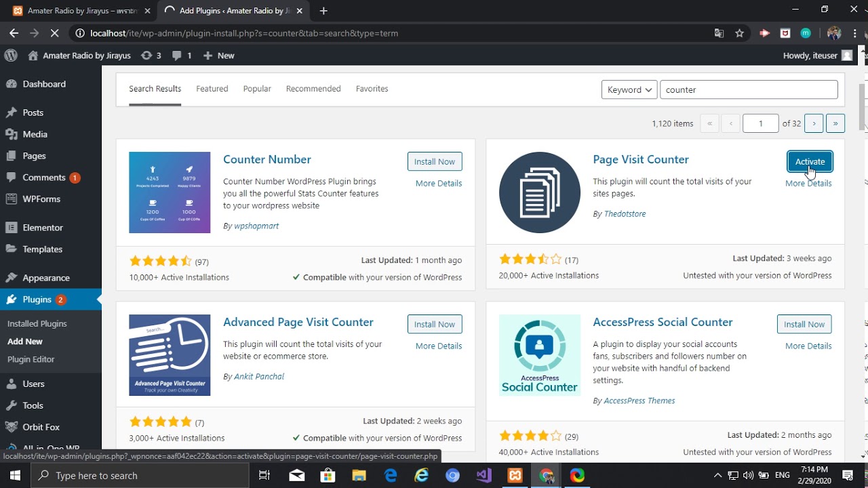This screenshot has height=488, width=868.
Task: Click the Page Visit Counter icon thumbnail
Action: coord(540,192)
